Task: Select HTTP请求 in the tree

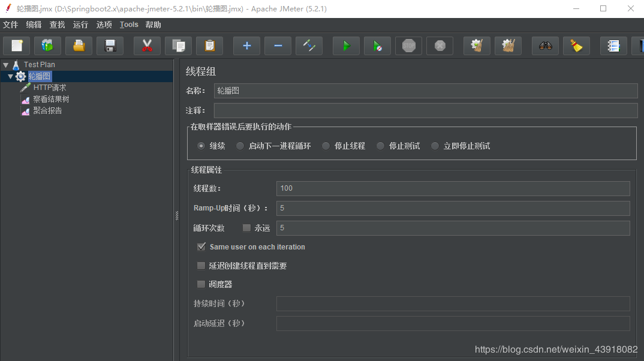Action: pyautogui.click(x=49, y=88)
